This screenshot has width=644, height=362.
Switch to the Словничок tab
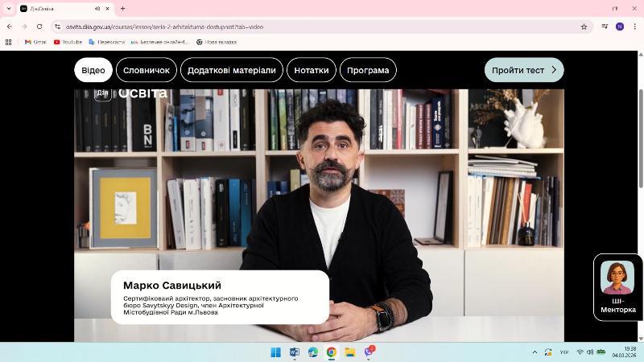[146, 70]
